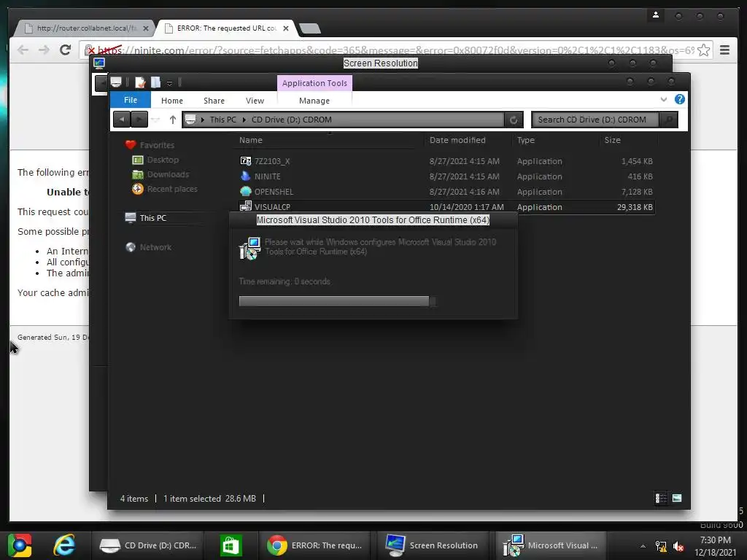Image resolution: width=747 pixels, height=560 pixels.
Task: Click the Explorer Back arrow button
Action: pos(122,120)
